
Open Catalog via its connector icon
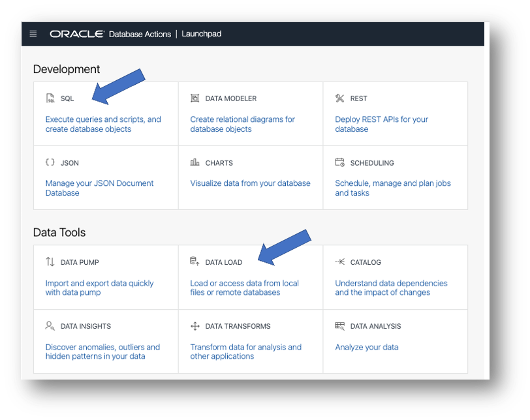click(340, 262)
